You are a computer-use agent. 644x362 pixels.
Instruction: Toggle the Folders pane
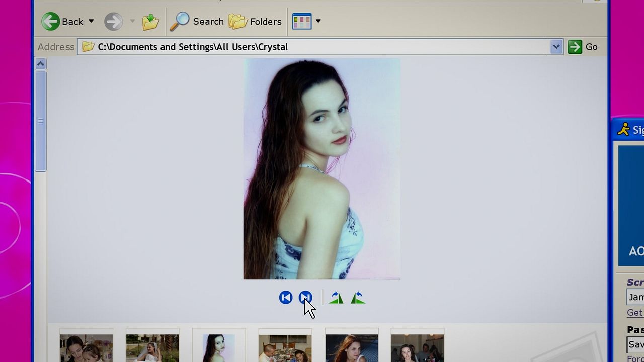point(254,21)
